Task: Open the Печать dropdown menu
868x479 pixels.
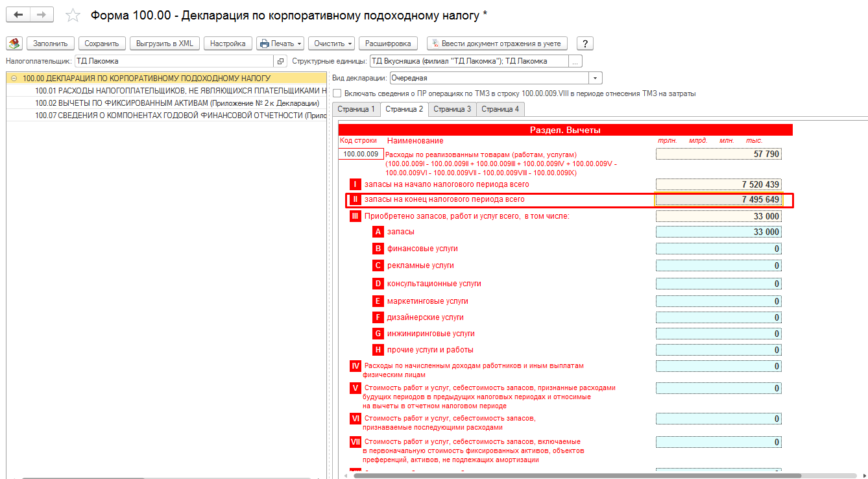Action: point(280,43)
